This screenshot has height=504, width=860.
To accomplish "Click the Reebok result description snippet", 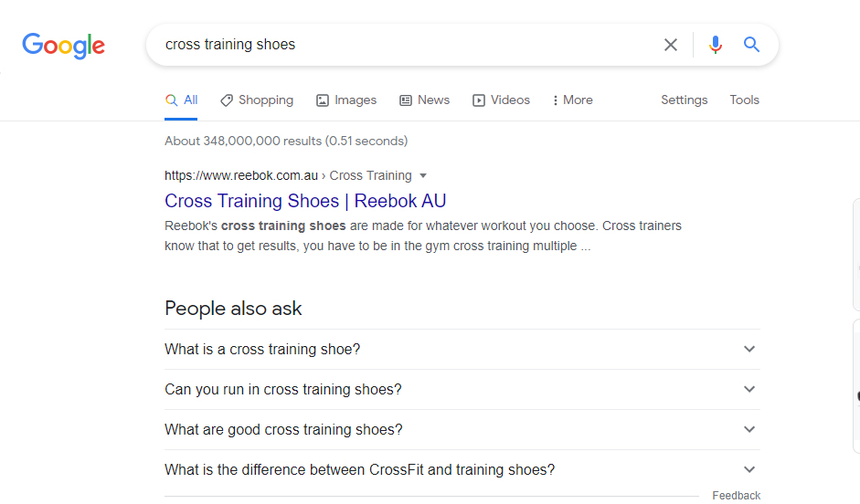I will click(423, 236).
